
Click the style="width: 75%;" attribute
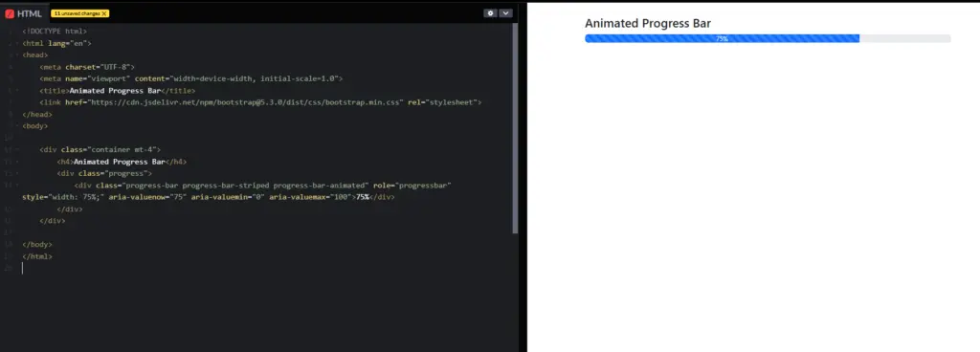[63, 198]
